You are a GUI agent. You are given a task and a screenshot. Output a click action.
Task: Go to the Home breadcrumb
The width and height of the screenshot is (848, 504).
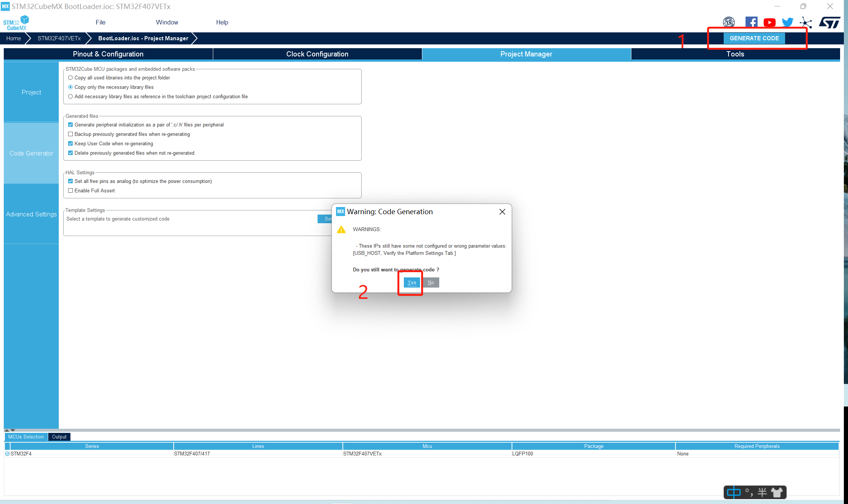[x=14, y=38]
